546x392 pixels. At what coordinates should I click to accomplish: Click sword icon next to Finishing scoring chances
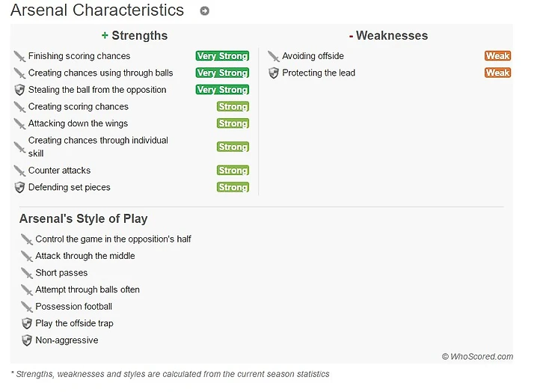[19, 56]
